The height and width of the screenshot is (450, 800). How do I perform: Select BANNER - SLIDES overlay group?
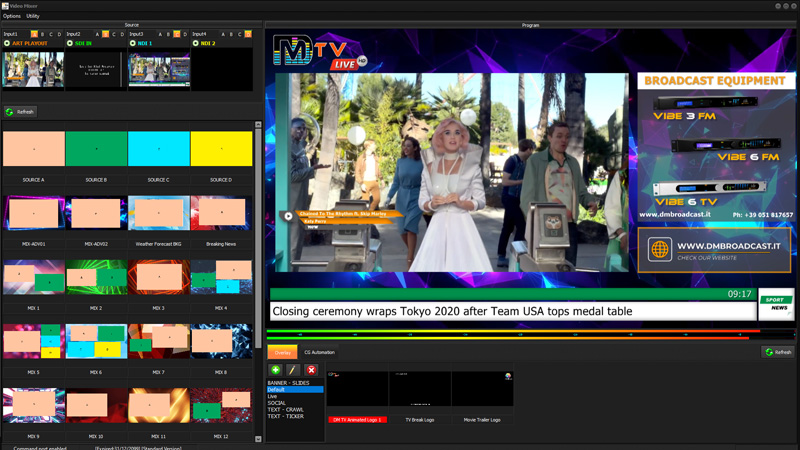pyautogui.click(x=295, y=383)
